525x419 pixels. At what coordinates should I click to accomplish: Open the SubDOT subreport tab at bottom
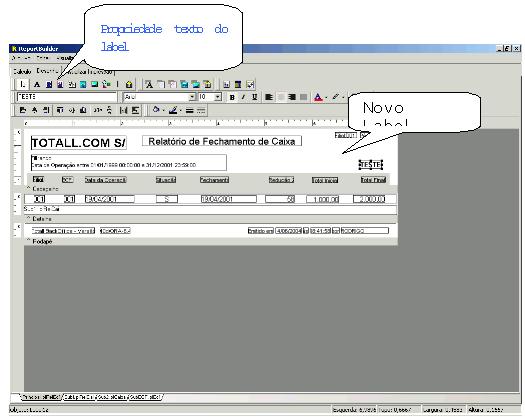pyautogui.click(x=146, y=397)
